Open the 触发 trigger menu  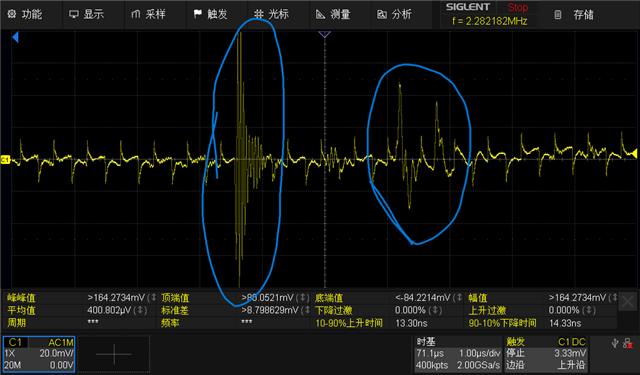210,14
